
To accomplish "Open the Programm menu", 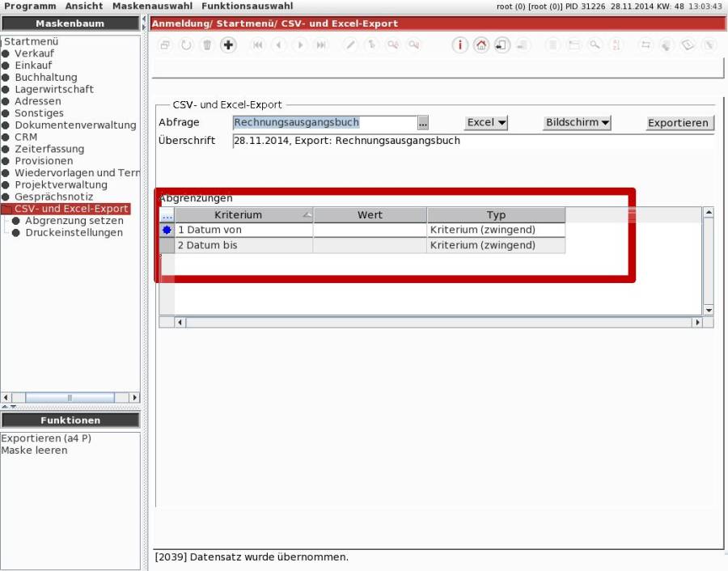I will click(x=30, y=6).
